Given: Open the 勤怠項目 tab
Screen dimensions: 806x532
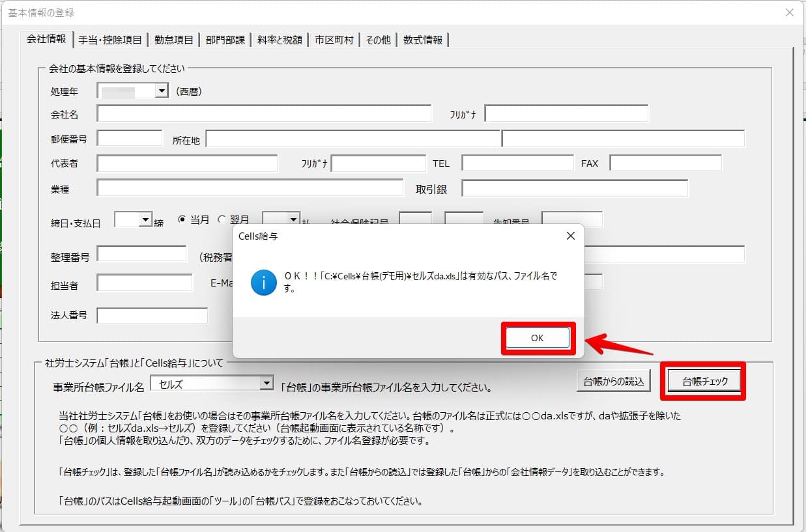Looking at the screenshot, I should click(174, 40).
